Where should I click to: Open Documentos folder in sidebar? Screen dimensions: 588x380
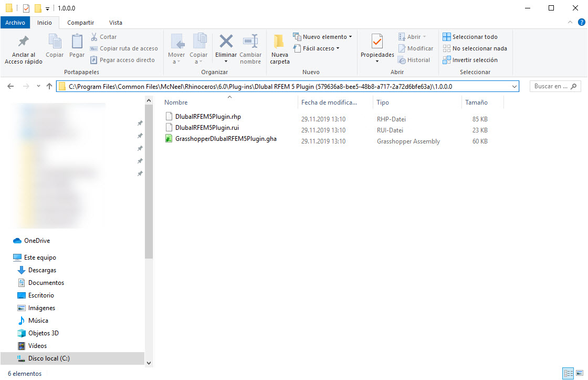pos(46,283)
